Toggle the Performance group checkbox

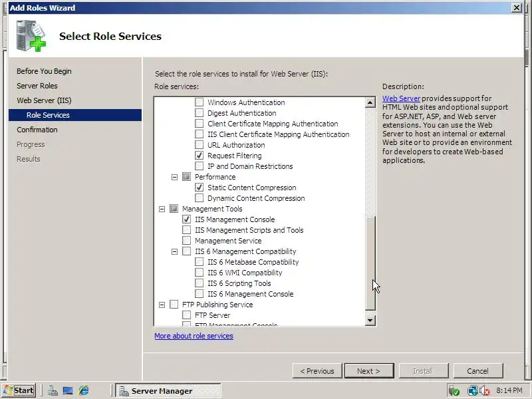[186, 176]
